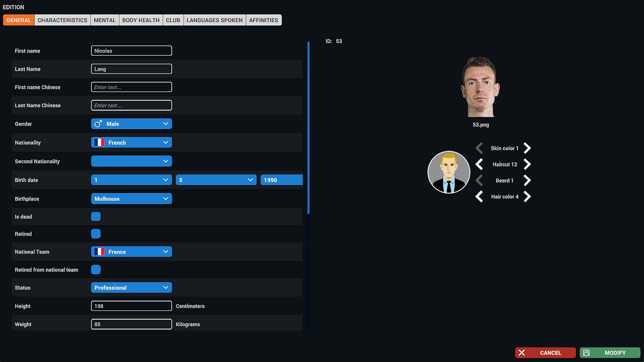Viewport: 644px width, 362px height.
Task: Click next arrow for Beard 1
Action: (527, 180)
